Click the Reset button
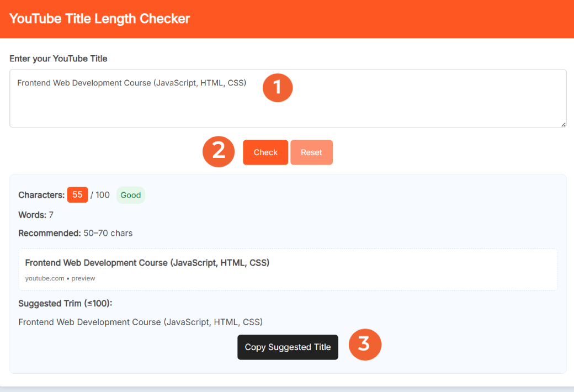Viewport: 574px width, 392px height. click(x=311, y=152)
